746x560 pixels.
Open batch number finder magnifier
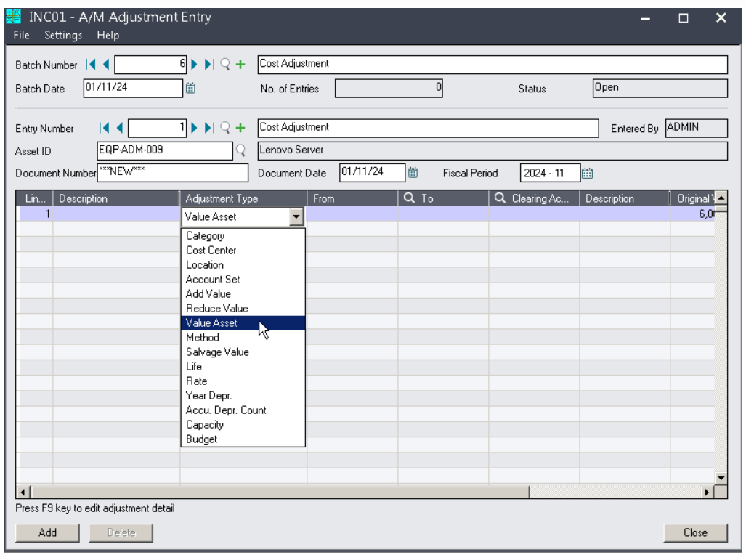224,65
